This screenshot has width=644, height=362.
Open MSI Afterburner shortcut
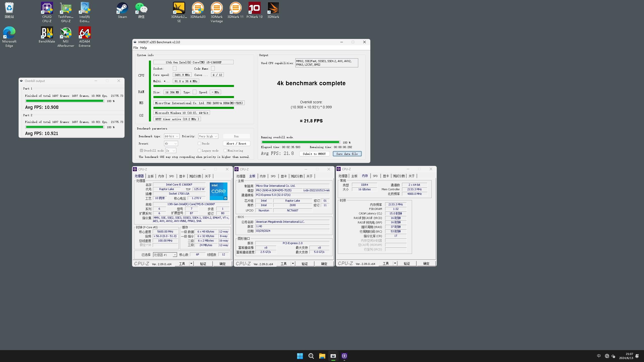pos(66,37)
